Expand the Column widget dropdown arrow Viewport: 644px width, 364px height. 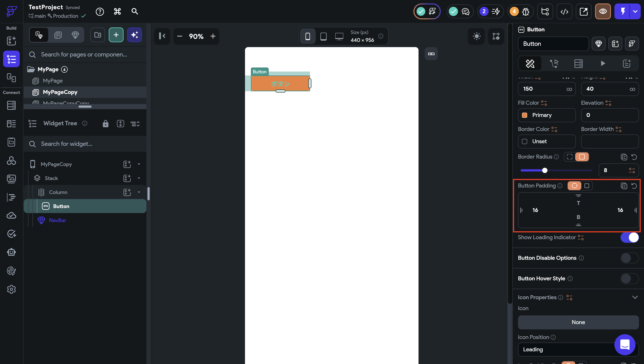tap(139, 192)
